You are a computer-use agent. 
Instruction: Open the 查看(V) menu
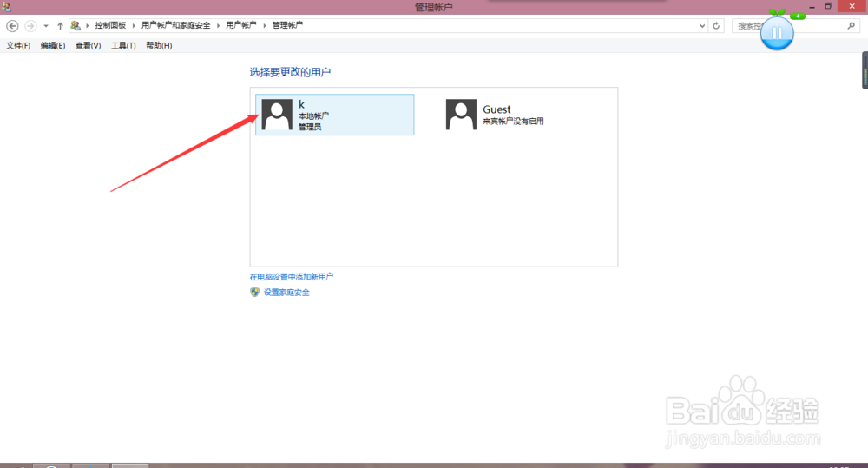coord(88,45)
